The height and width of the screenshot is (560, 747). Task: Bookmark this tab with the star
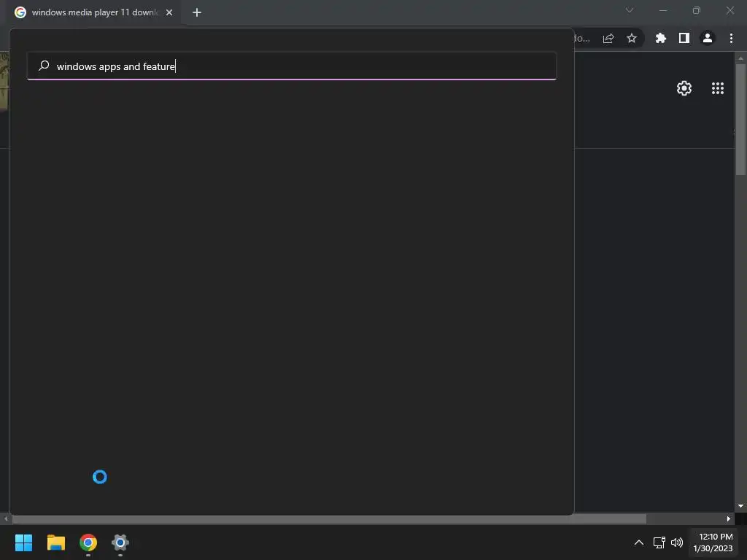click(632, 38)
